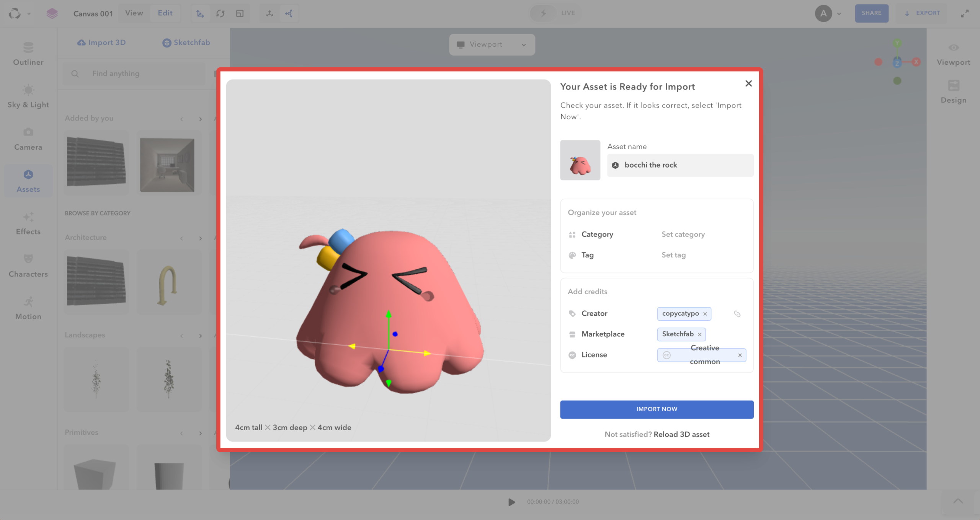Click Reload 3D asset link

tap(681, 434)
